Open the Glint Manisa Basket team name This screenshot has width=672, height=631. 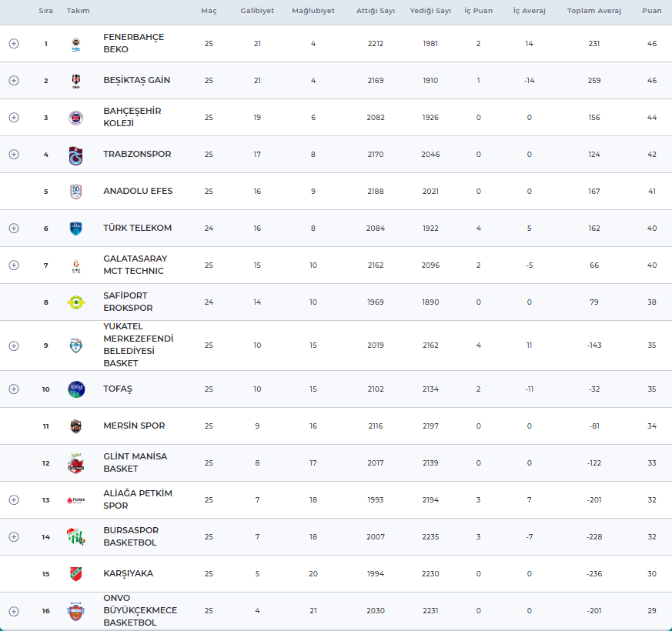(x=135, y=462)
